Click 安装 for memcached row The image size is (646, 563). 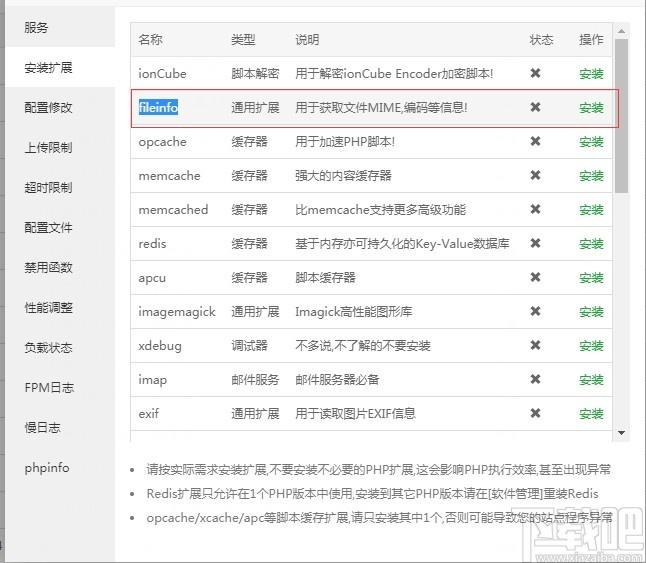pos(591,210)
